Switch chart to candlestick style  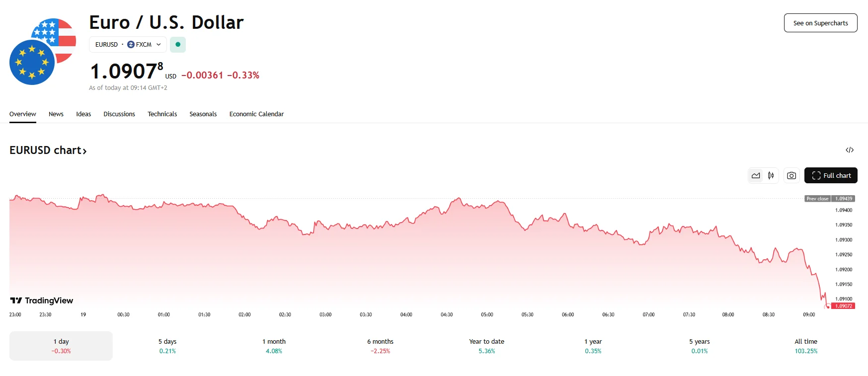771,175
